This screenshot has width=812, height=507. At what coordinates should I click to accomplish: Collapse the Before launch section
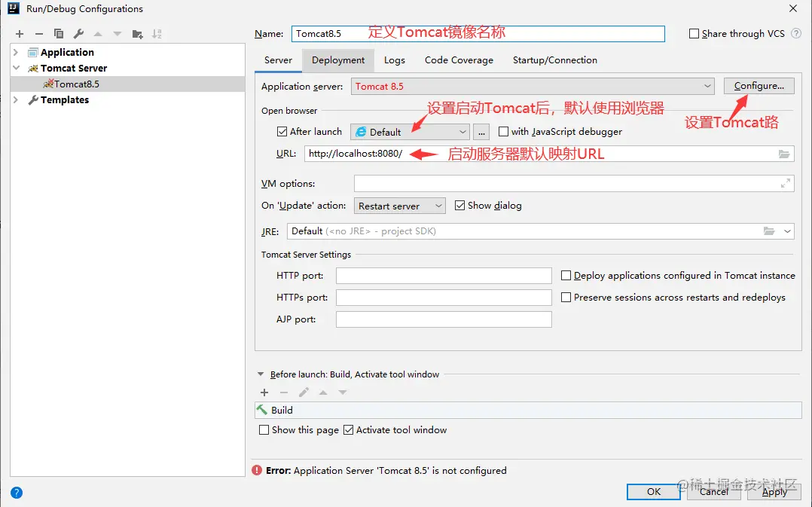tap(261, 374)
